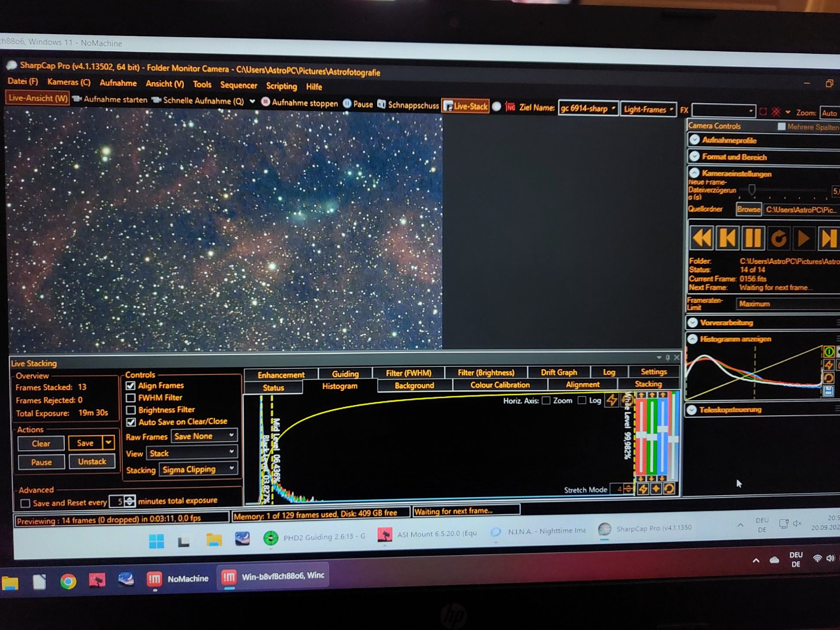Click the Clear button in Actions

41,444
